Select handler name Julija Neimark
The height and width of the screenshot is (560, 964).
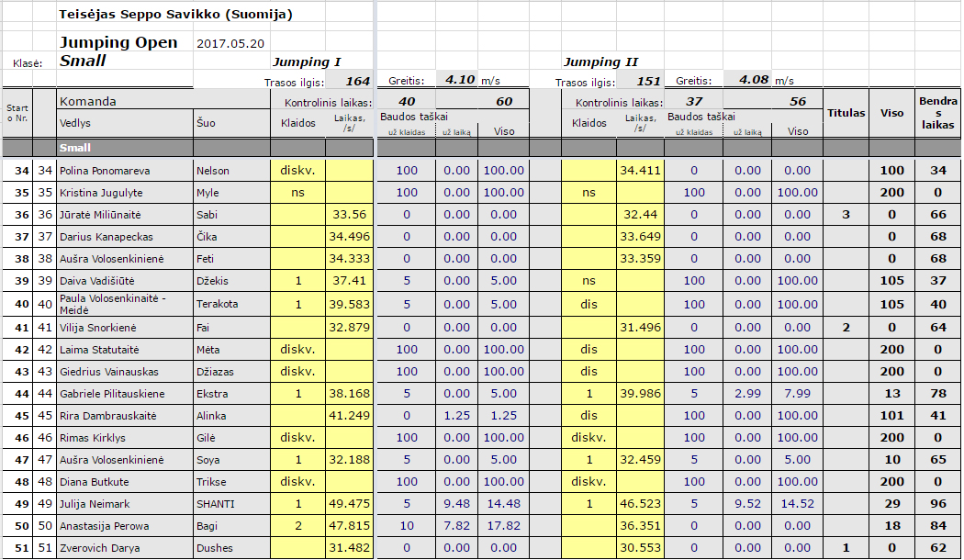click(x=95, y=504)
